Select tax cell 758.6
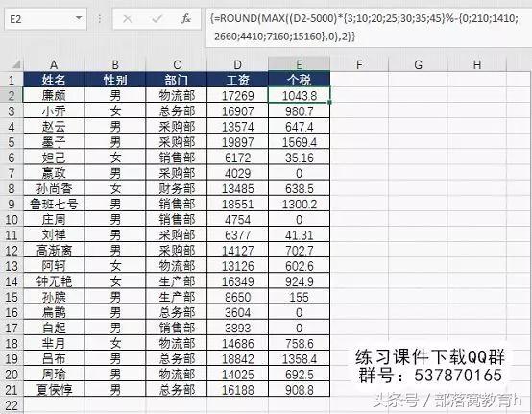This screenshot has height=414, width=532. (x=299, y=344)
